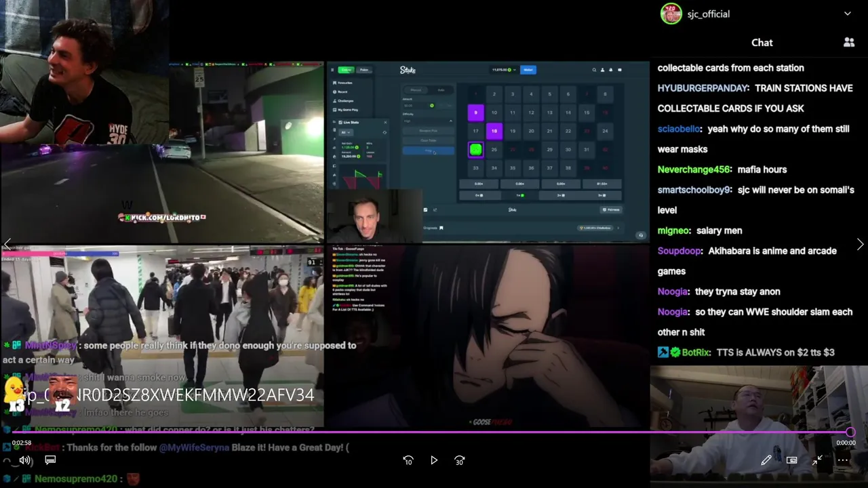Show the chat participants list icon
This screenshot has width=868, height=488.
tap(849, 42)
